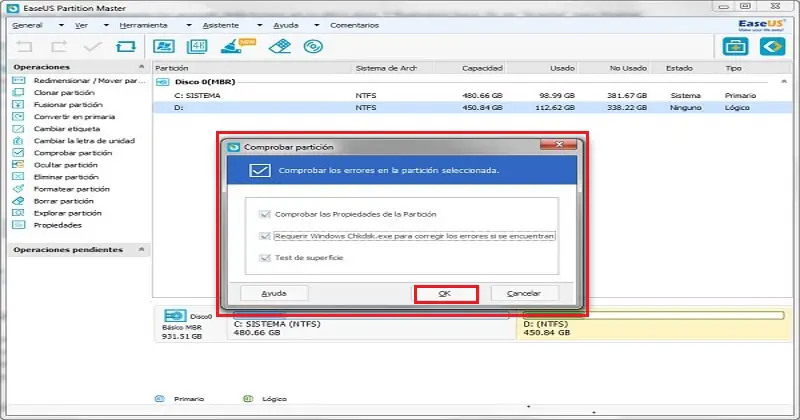800x420 pixels.
Task: Open the Migrate OS toolbar icon
Action: click(164, 46)
